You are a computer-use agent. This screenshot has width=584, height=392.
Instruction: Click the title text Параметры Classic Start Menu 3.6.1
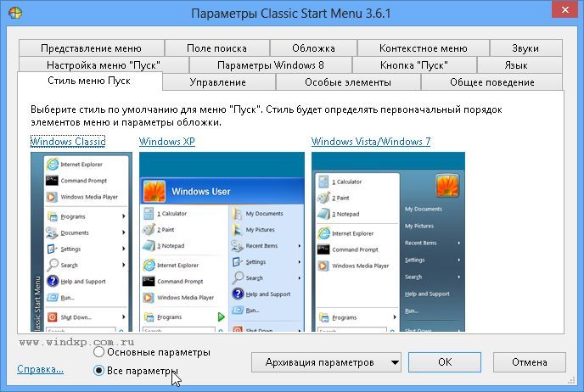(x=291, y=14)
